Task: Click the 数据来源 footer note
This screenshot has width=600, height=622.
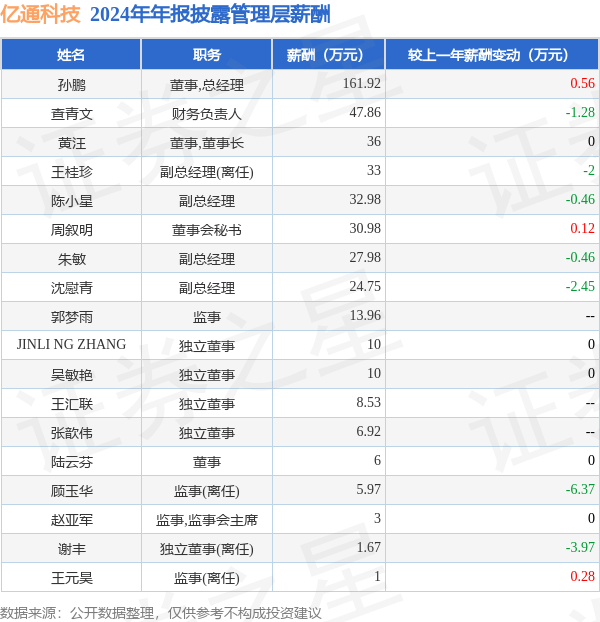Action: [161, 613]
